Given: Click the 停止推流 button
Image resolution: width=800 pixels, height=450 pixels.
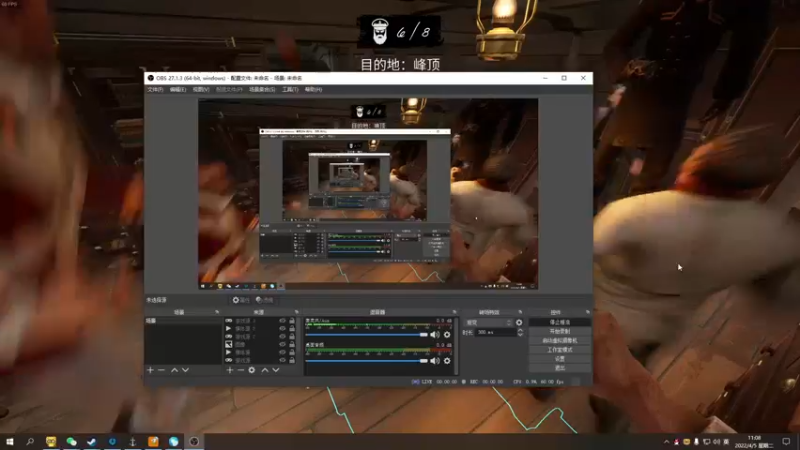Looking at the screenshot, I should click(x=560, y=322).
